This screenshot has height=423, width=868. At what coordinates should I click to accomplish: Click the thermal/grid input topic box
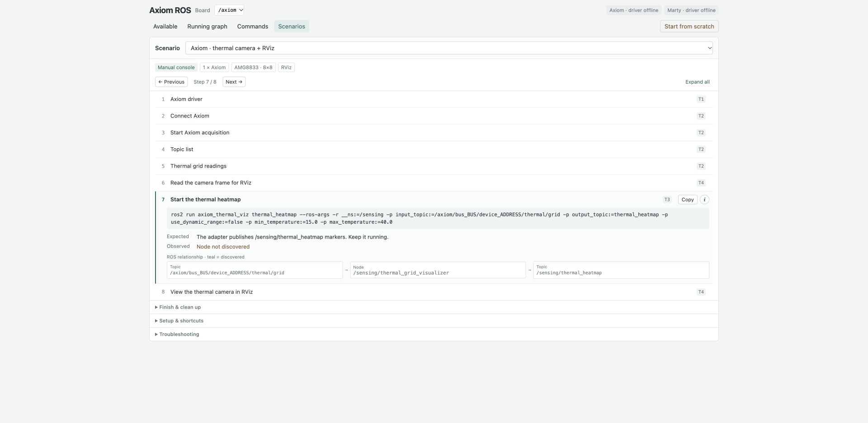[255, 270]
